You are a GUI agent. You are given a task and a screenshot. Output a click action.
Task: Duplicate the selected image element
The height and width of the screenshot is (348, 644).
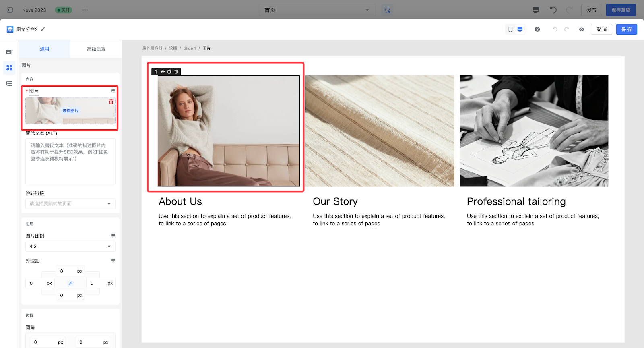[169, 72]
